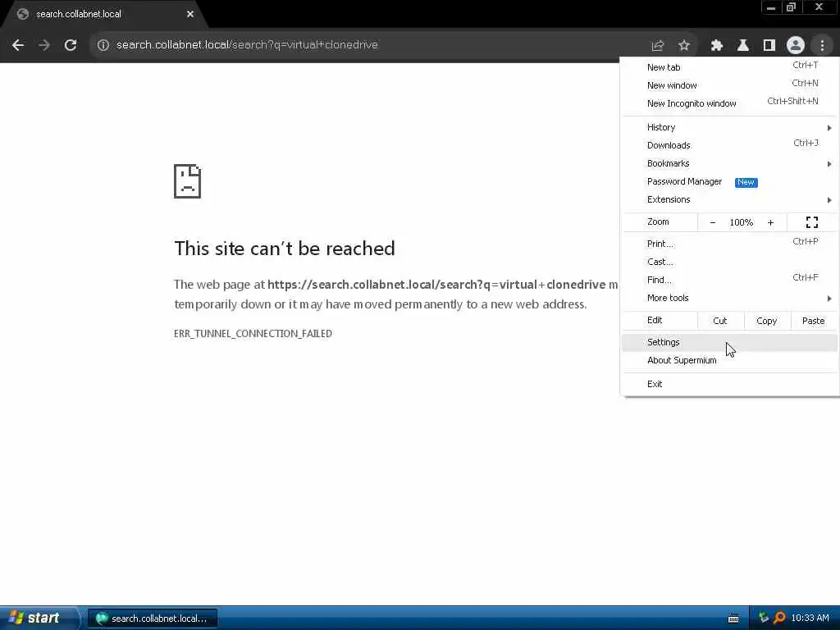The image size is (840, 630).
Task: Expand the More tools submenu
Action: click(729, 298)
